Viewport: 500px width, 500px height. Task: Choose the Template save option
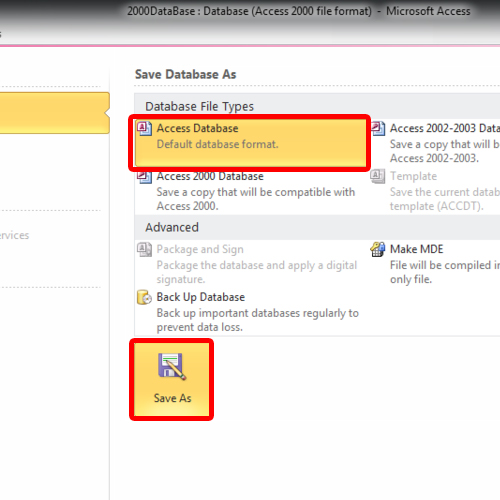(x=435, y=191)
